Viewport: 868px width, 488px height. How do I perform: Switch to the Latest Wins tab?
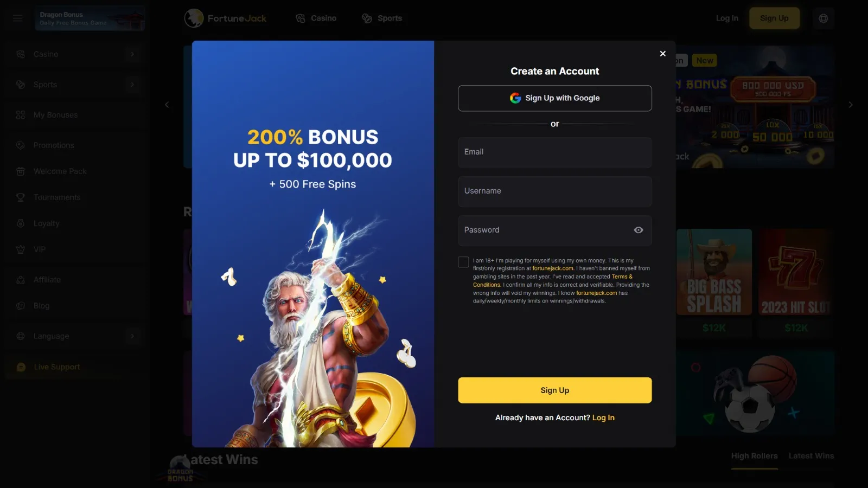(811, 456)
